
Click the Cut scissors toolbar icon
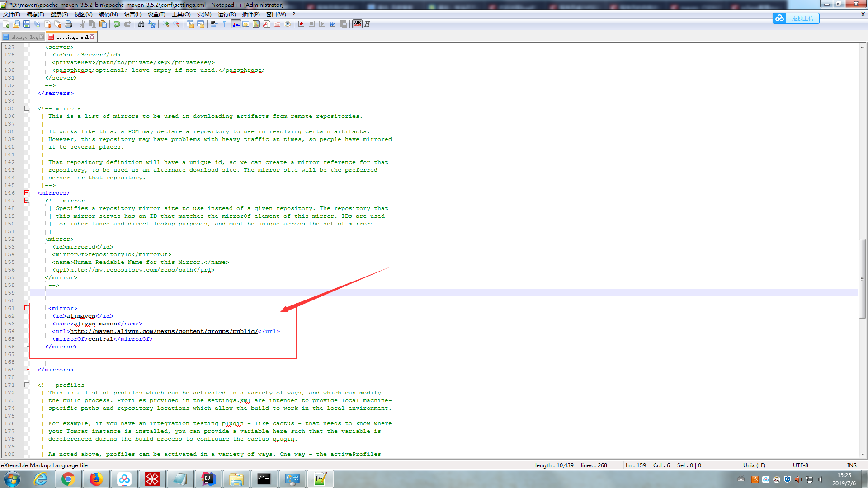[x=82, y=24]
